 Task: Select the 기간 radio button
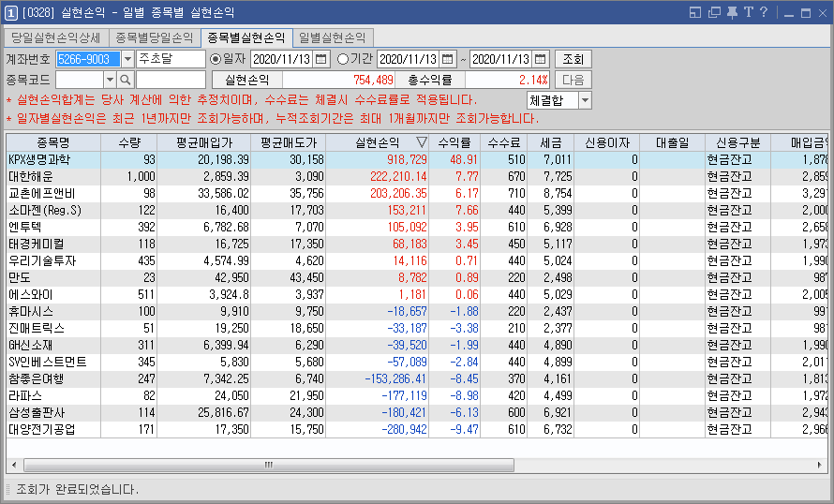point(343,59)
